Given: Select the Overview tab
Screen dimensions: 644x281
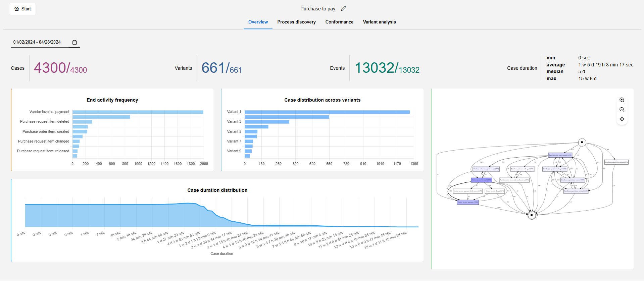Looking at the screenshot, I should coord(258,22).
